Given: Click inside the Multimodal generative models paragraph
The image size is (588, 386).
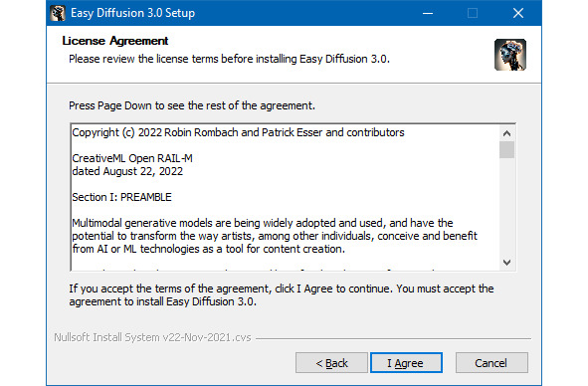Looking at the screenshot, I should pos(275,236).
